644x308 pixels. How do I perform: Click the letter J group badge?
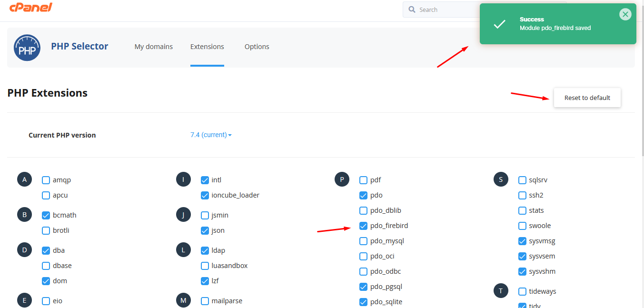183,215
